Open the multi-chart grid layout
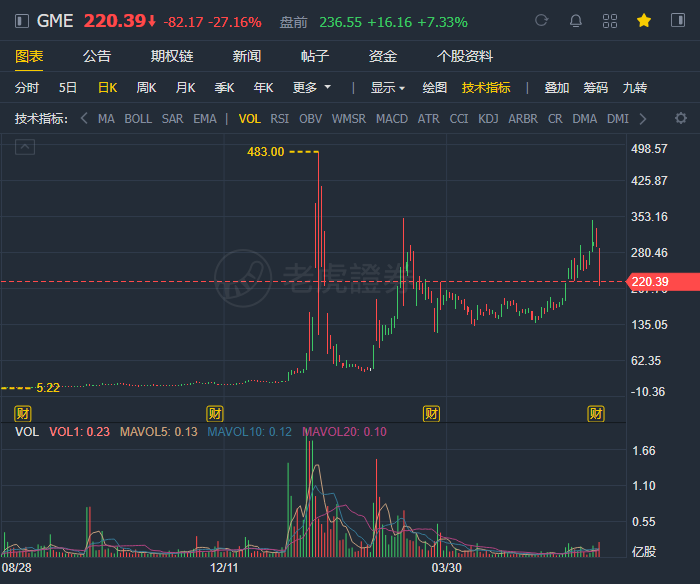The width and height of the screenshot is (700, 584). point(610,21)
